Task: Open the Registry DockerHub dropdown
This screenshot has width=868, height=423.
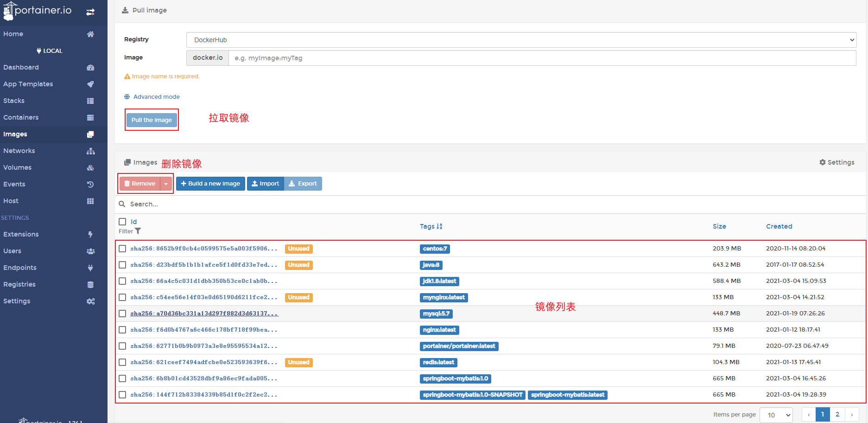Action: 521,40
